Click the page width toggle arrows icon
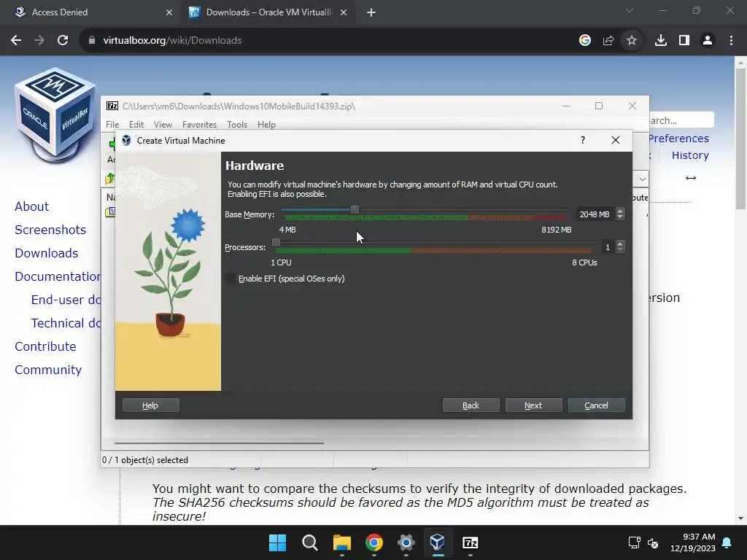The height and width of the screenshot is (560, 747). pos(691,178)
